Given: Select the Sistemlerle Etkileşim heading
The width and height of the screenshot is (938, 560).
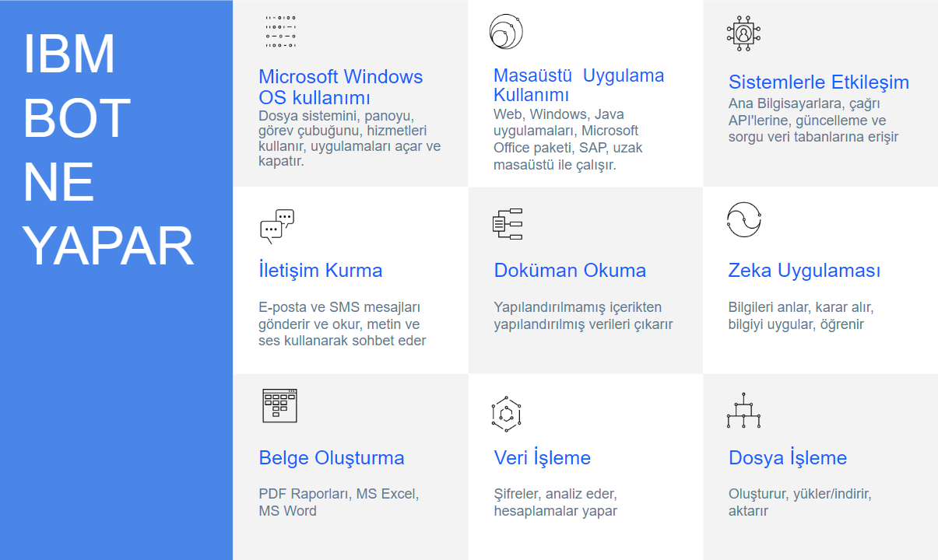Looking at the screenshot, I should [818, 82].
